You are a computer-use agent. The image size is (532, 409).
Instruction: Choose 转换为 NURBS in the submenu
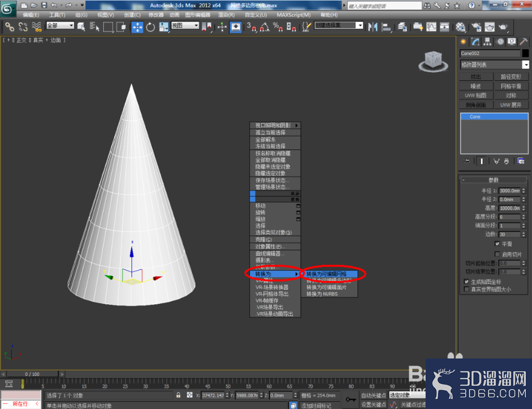tap(329, 294)
